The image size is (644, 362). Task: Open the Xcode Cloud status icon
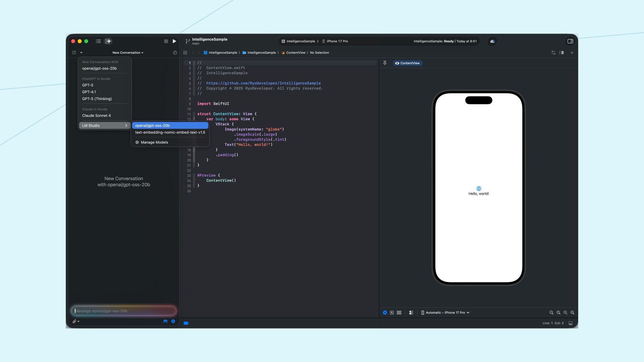(492, 41)
